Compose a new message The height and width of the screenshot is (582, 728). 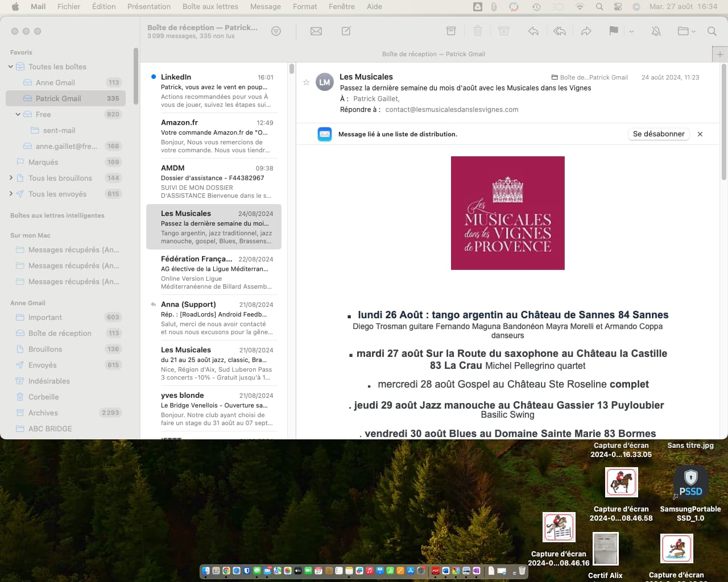(x=346, y=31)
